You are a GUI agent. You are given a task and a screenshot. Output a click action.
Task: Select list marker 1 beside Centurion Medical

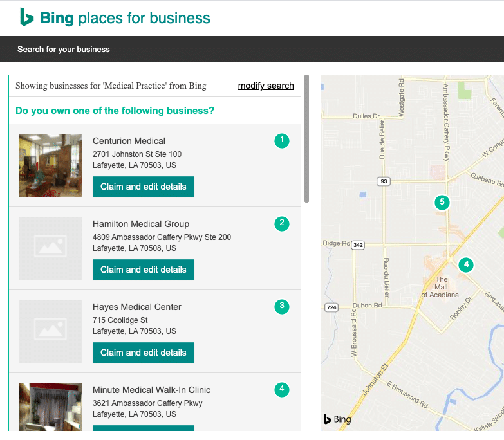(x=282, y=141)
